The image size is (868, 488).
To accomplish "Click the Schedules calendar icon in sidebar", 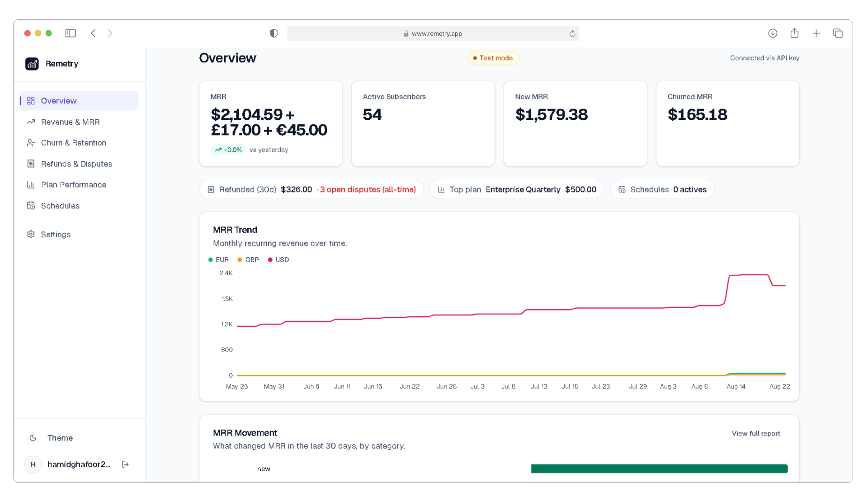I will tap(31, 206).
